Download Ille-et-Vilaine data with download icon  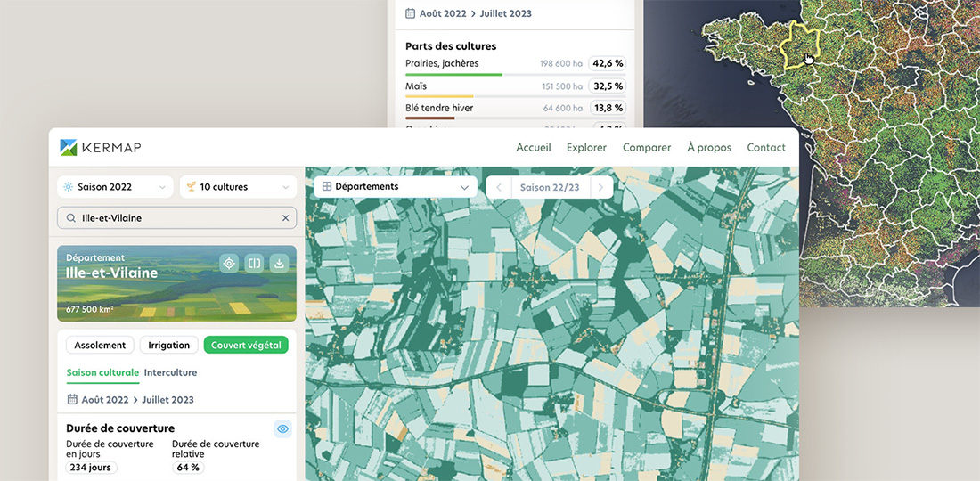pyautogui.click(x=279, y=264)
